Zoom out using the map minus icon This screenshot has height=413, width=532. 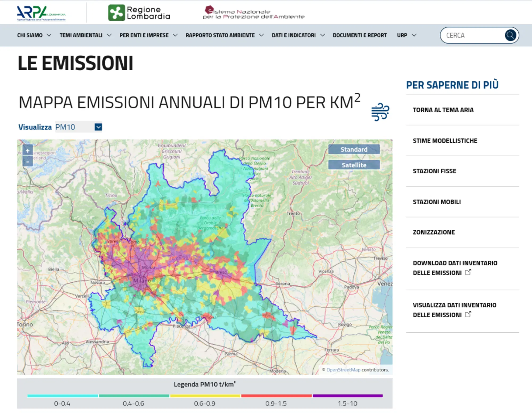(x=27, y=161)
